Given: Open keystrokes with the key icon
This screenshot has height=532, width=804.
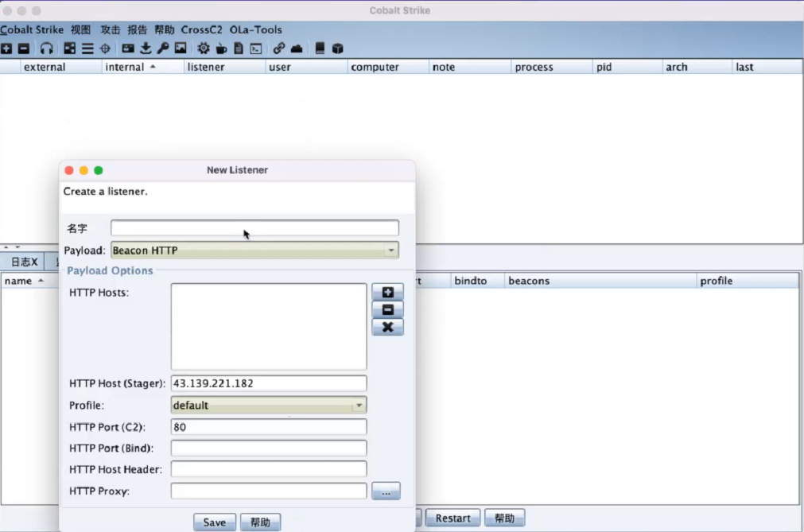Looking at the screenshot, I should point(163,49).
